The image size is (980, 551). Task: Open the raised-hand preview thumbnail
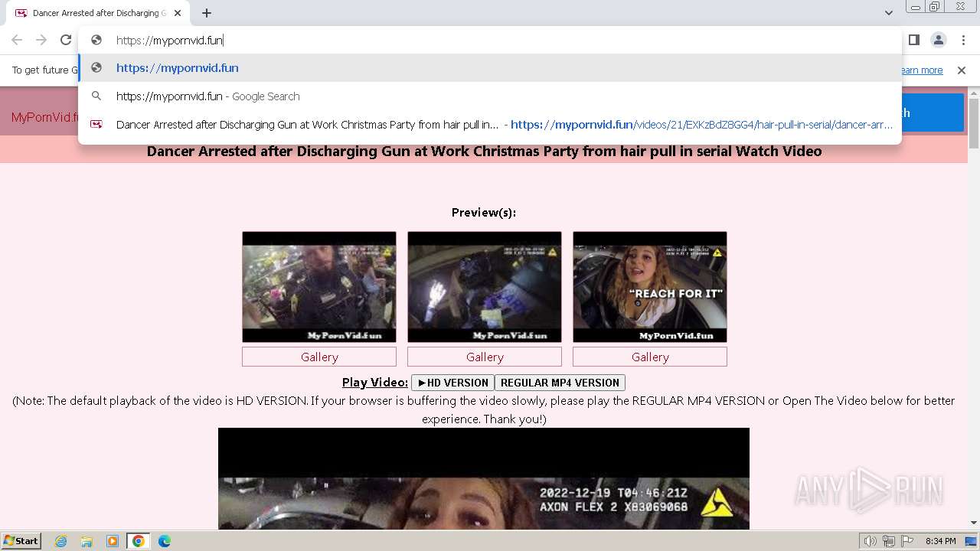(485, 287)
